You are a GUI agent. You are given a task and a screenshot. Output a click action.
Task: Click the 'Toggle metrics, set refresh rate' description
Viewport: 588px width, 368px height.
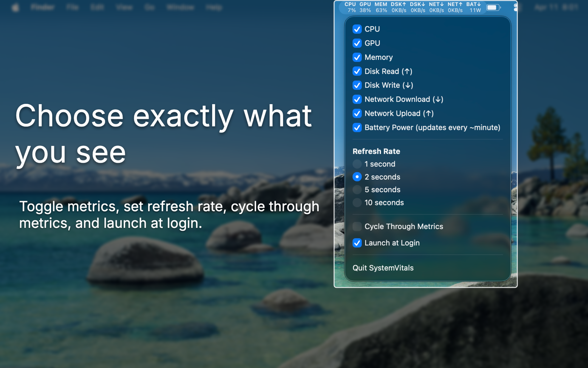[x=169, y=215]
